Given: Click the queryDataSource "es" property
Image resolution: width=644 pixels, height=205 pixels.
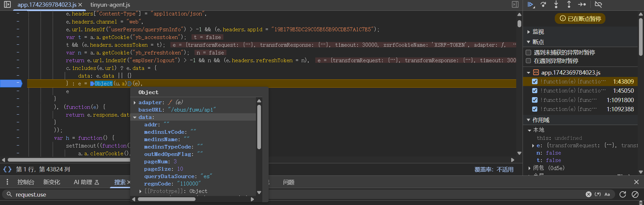Looking at the screenshot, I should pyautogui.click(x=178, y=176).
